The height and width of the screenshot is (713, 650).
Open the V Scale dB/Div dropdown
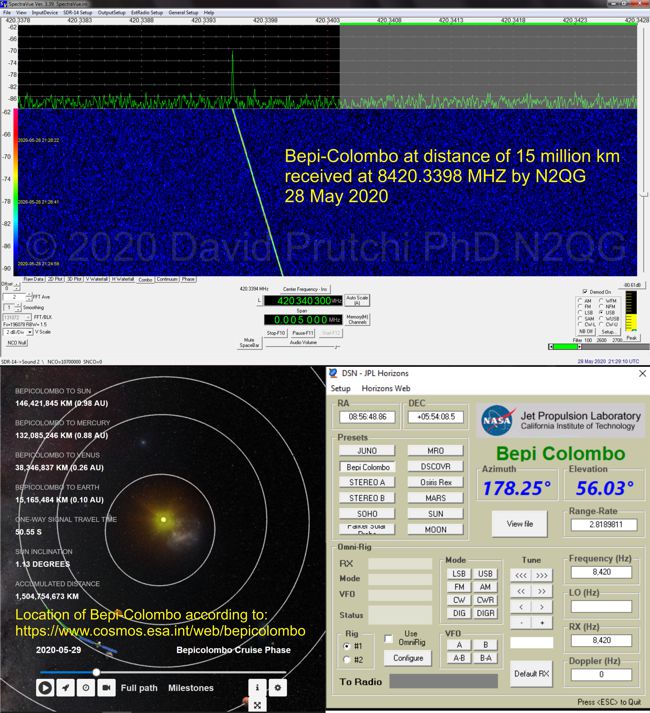click(18, 332)
